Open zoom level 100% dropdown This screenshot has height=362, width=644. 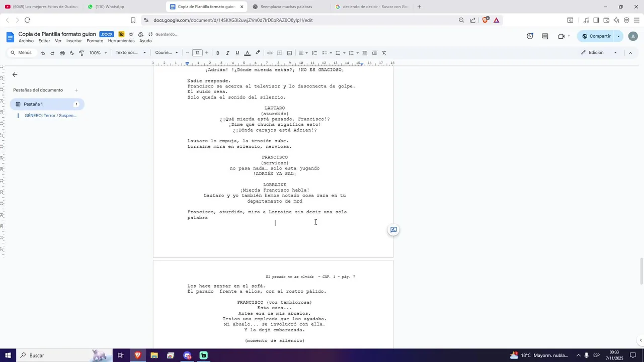[x=98, y=53]
